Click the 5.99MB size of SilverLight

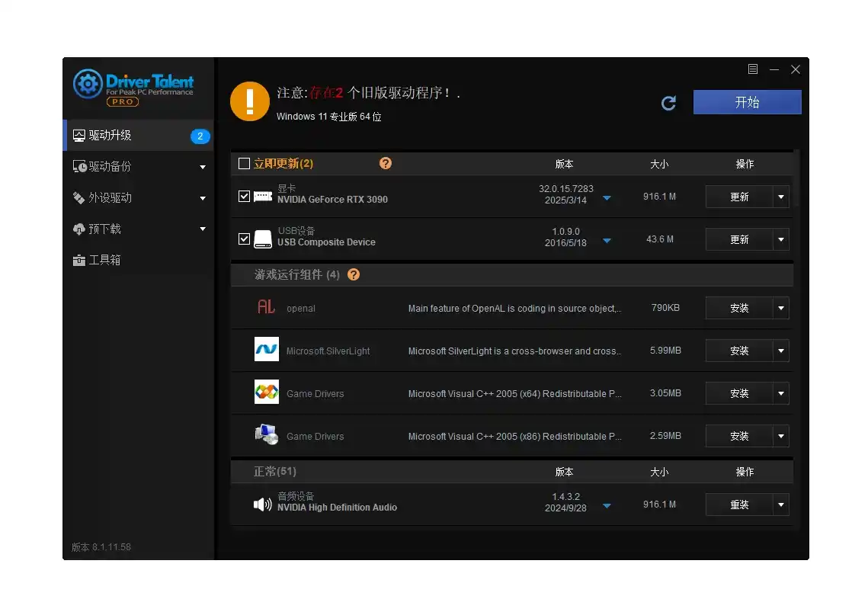point(665,351)
